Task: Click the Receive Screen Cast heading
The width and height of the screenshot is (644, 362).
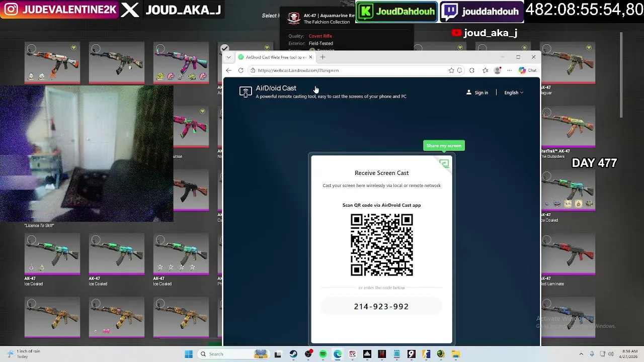Action: click(382, 173)
